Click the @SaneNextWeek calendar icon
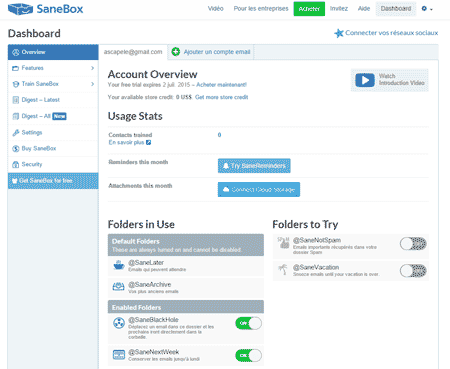Screen dimensions: 450x369 click(119, 355)
